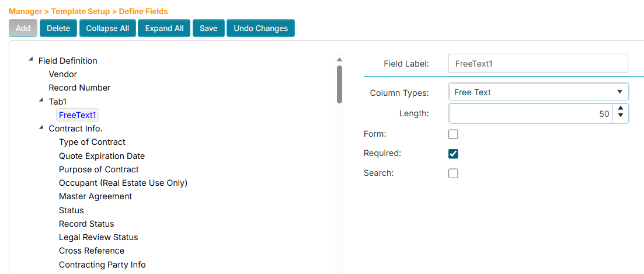The image size is (644, 274).
Task: Enable the Form checkbox
Action: (453, 134)
